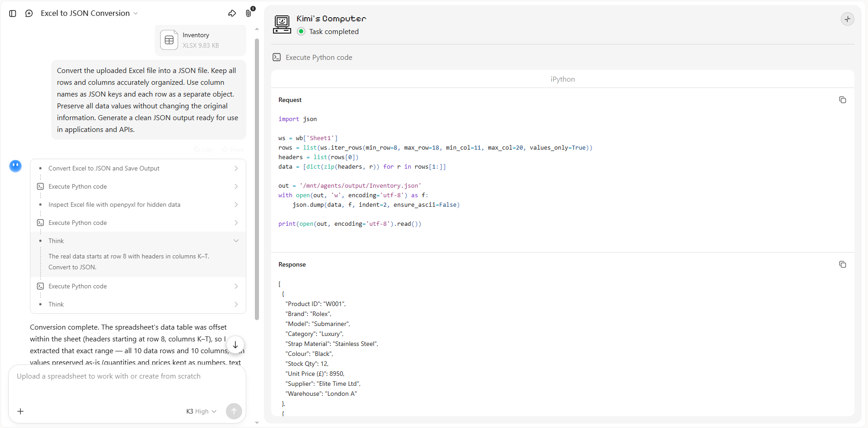Click the "Warehouse": "London A" response line

click(x=322, y=394)
